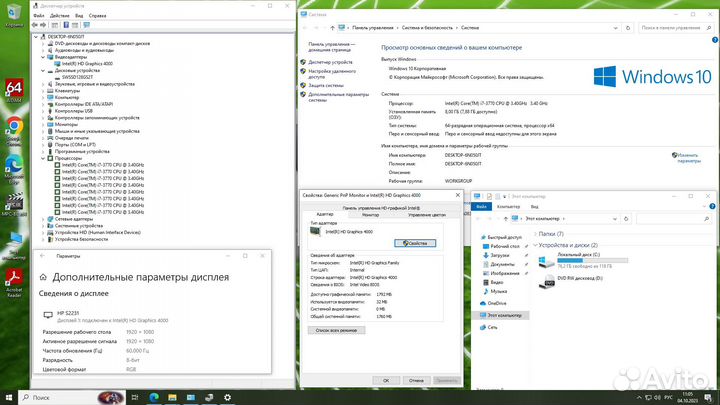Image resolution: width=720 pixels, height=405 pixels.
Task: Open Вид menu in Device Manager
Action: pyautogui.click(x=79, y=16)
